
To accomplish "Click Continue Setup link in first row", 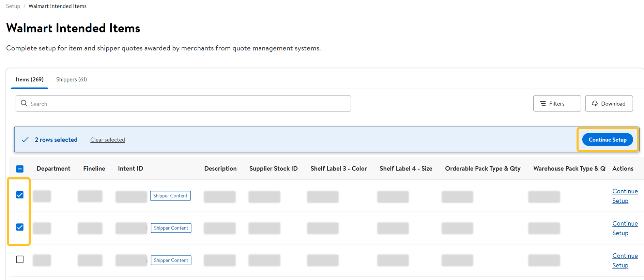I will (625, 196).
